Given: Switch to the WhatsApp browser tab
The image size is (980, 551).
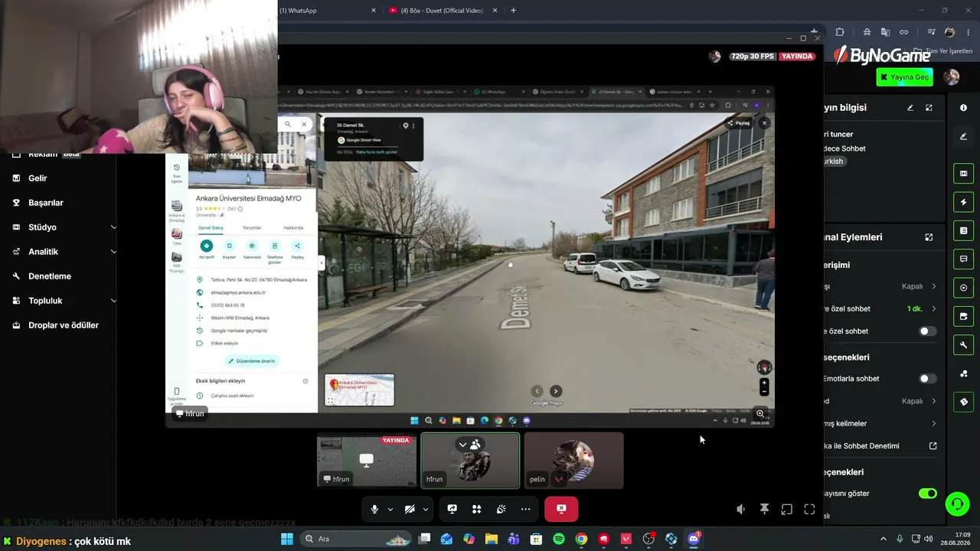Looking at the screenshot, I should [328, 11].
